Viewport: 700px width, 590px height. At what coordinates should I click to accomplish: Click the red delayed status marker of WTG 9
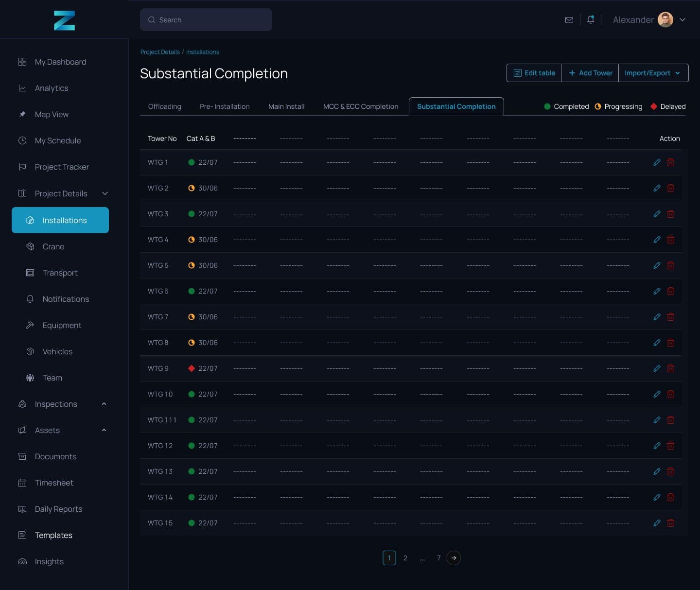[192, 368]
